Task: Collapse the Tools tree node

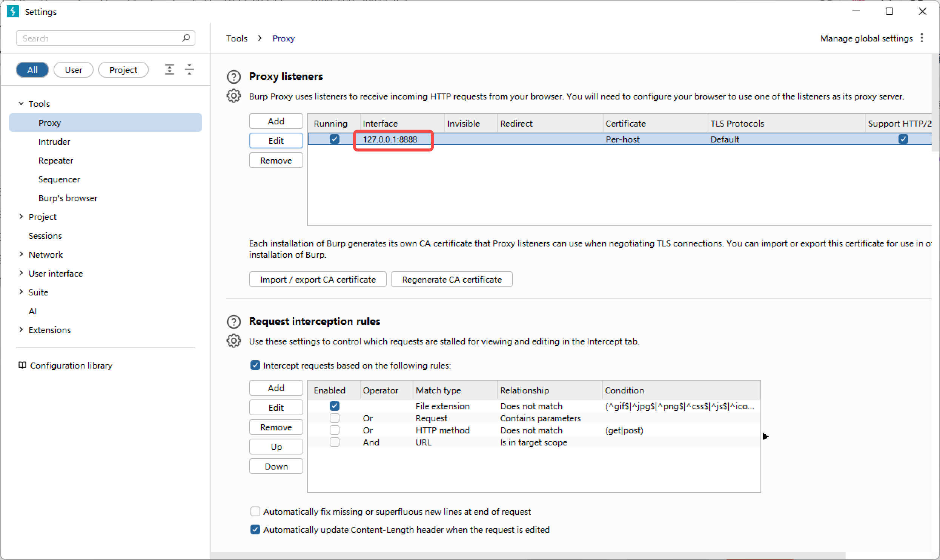Action: point(21,103)
